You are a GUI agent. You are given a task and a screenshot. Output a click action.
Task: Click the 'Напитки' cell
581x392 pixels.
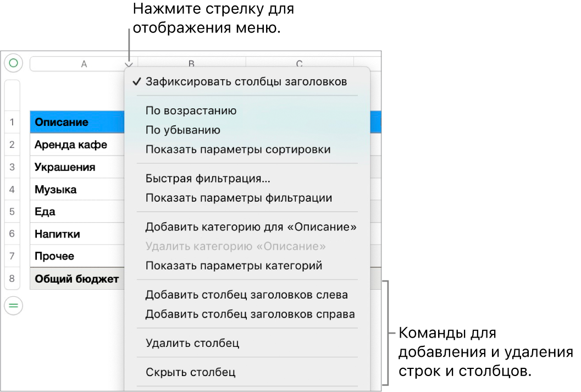pyautogui.click(x=77, y=234)
